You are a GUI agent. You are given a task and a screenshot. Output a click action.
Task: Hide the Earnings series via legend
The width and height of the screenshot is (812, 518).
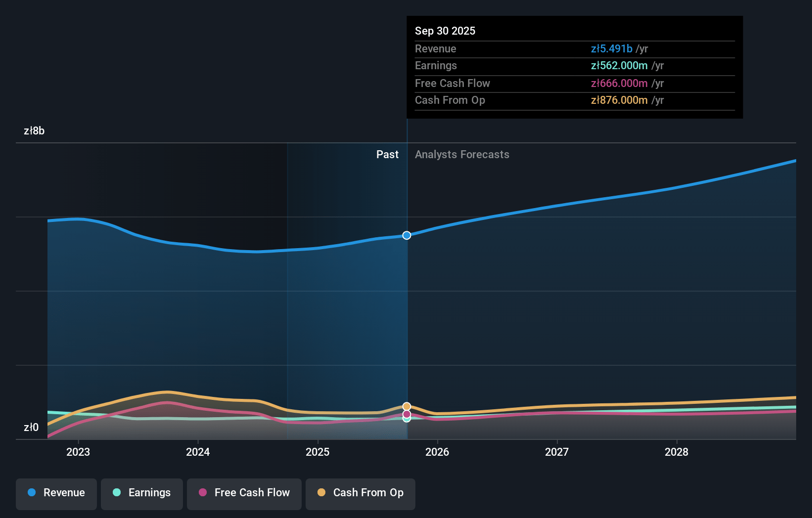142,493
